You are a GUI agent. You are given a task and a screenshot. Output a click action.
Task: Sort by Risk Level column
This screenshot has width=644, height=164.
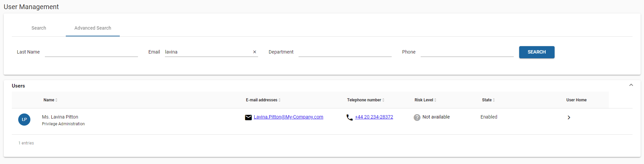425,100
